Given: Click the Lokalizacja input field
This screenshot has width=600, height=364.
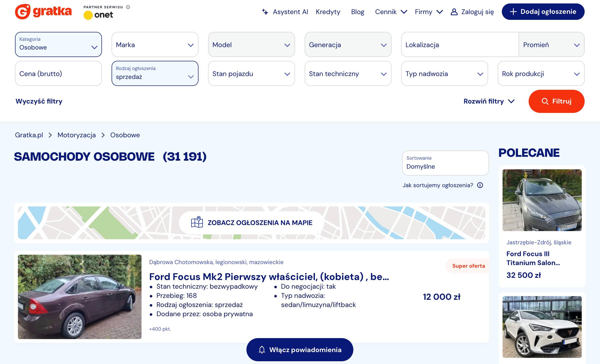Looking at the screenshot, I should pos(460,44).
